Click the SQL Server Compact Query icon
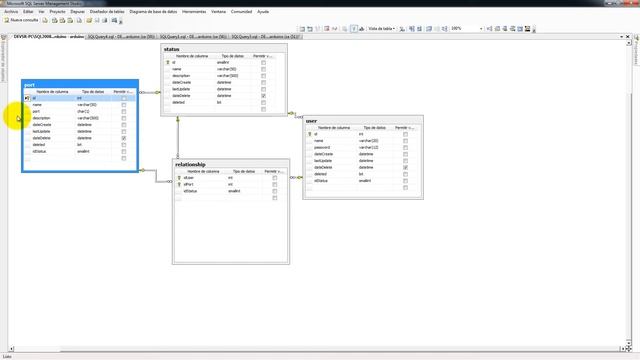 click(79, 20)
